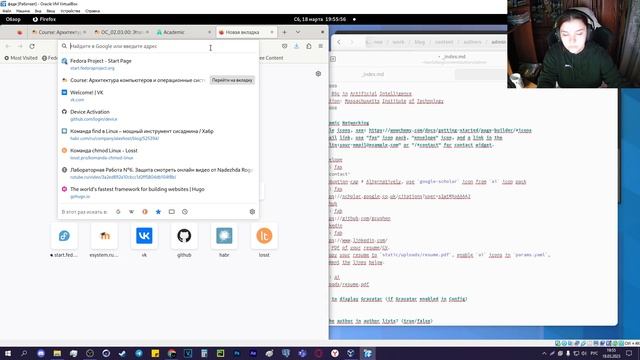This screenshot has height=360, width=640.
Task: Open the Устройства menu in VirtualBox
Action: (x=70, y=11)
